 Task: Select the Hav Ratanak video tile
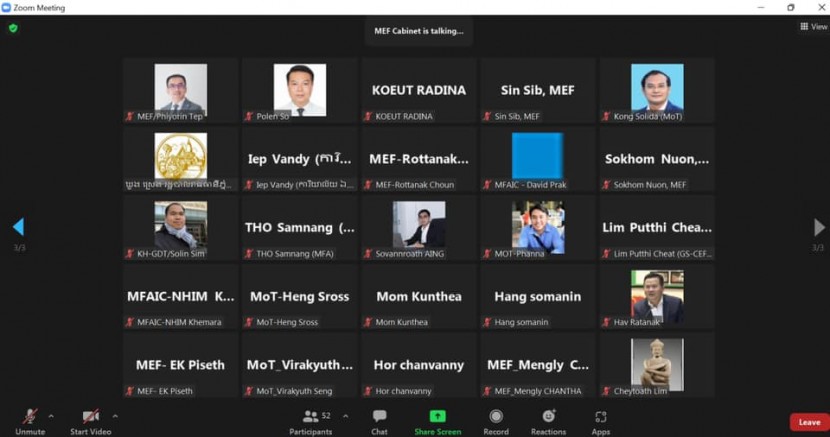tap(656, 296)
